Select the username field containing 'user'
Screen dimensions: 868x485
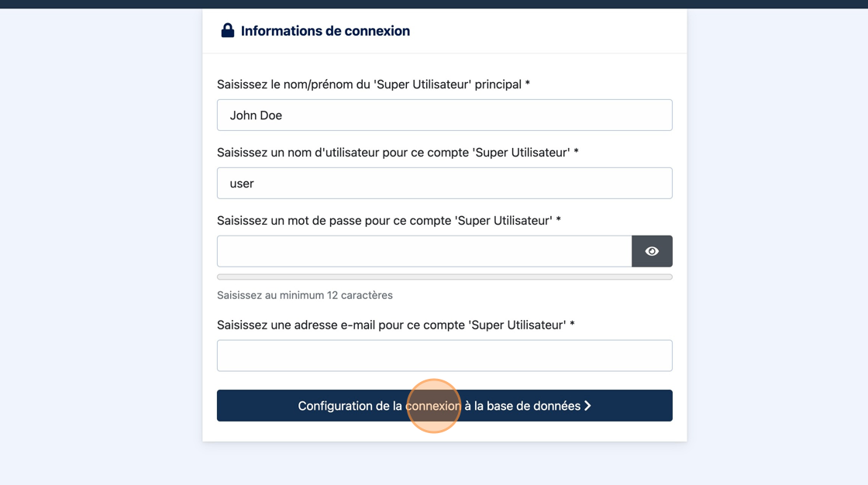(444, 184)
